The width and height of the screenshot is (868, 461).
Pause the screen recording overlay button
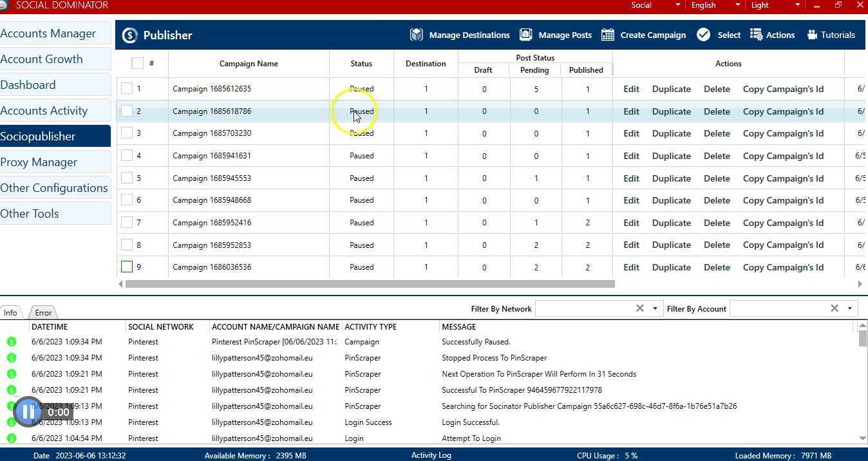coord(26,412)
